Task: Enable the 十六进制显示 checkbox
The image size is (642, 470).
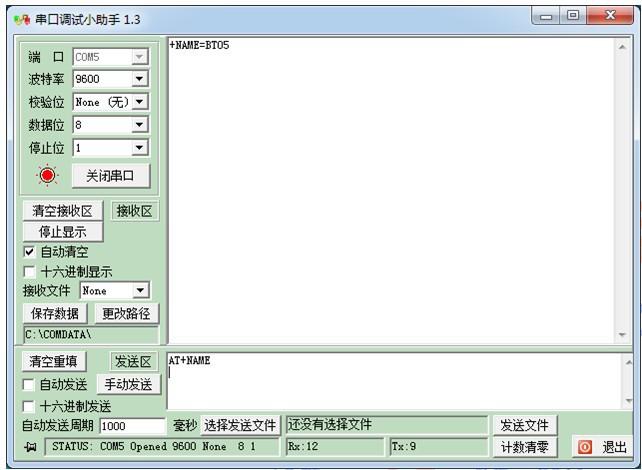Action: point(29,271)
